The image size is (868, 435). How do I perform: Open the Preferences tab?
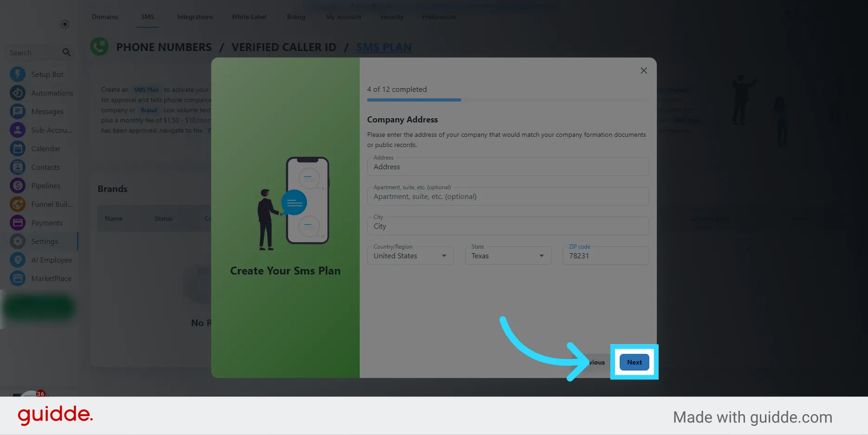tap(439, 17)
